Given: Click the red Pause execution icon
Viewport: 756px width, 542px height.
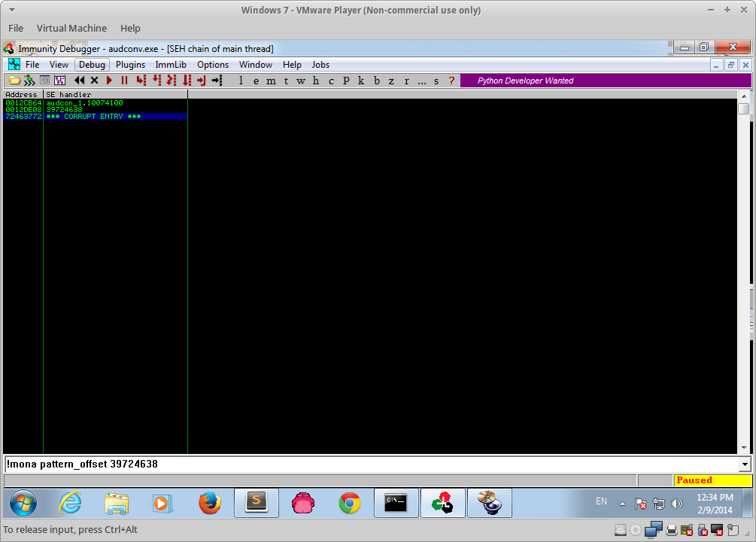Looking at the screenshot, I should click(124, 81).
